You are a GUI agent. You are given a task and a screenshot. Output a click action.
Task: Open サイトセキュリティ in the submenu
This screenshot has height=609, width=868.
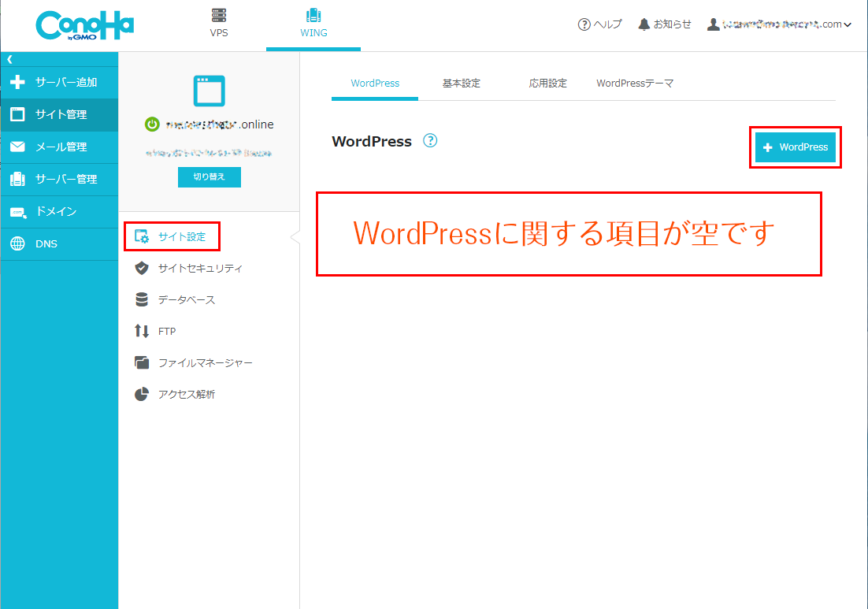[x=200, y=269]
